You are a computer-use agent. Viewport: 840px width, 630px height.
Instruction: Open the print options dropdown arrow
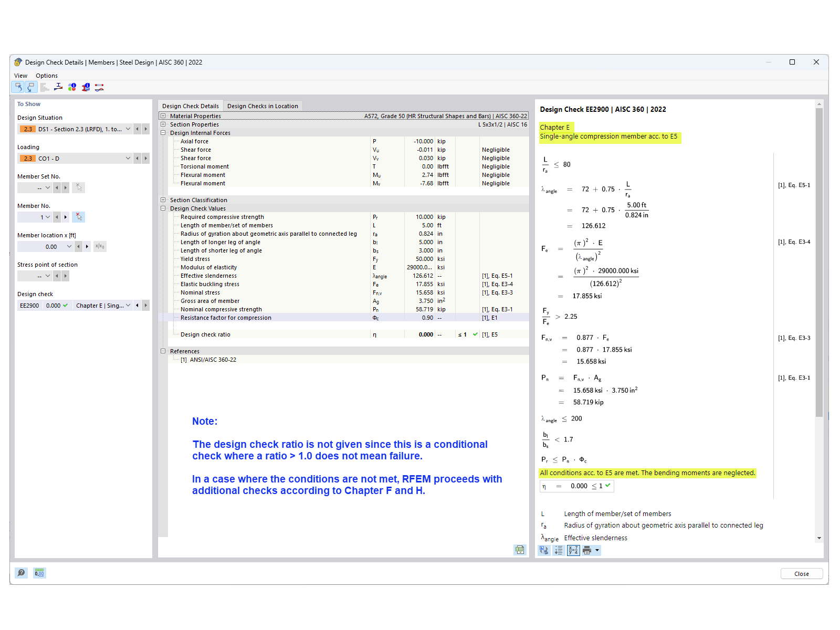click(597, 550)
